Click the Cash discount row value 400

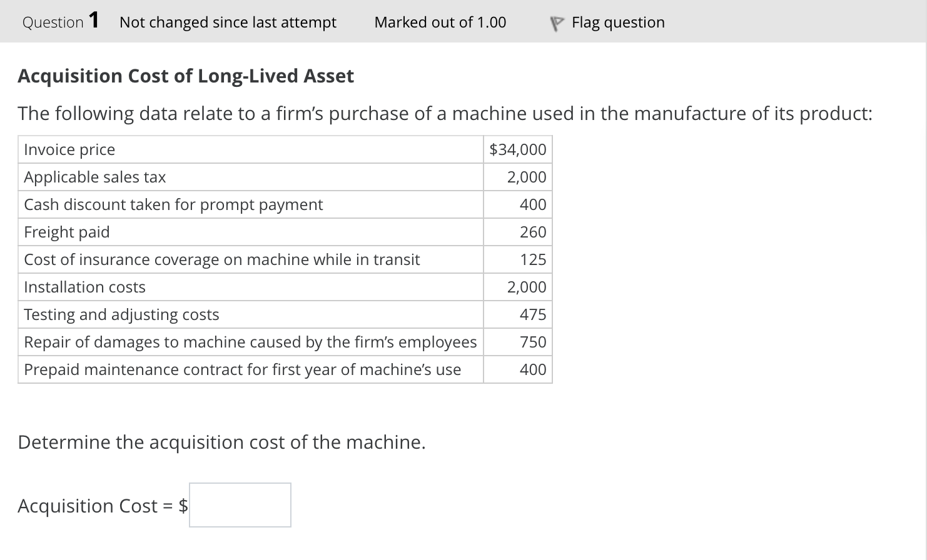(537, 204)
